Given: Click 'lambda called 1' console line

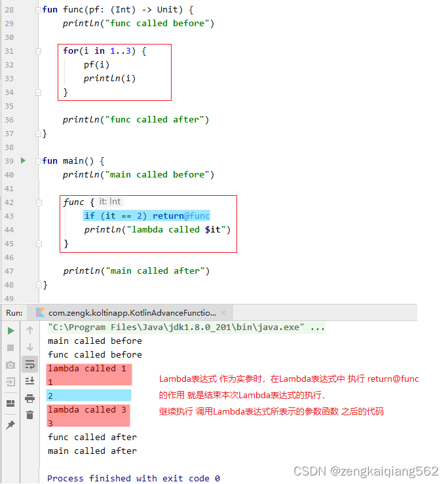Looking at the screenshot, I should pyautogui.click(x=87, y=368).
